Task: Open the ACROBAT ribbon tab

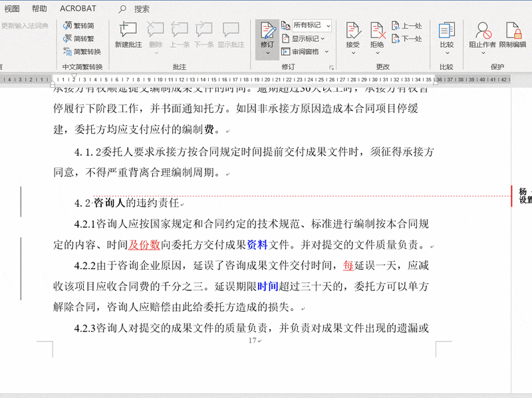Action: click(x=78, y=9)
